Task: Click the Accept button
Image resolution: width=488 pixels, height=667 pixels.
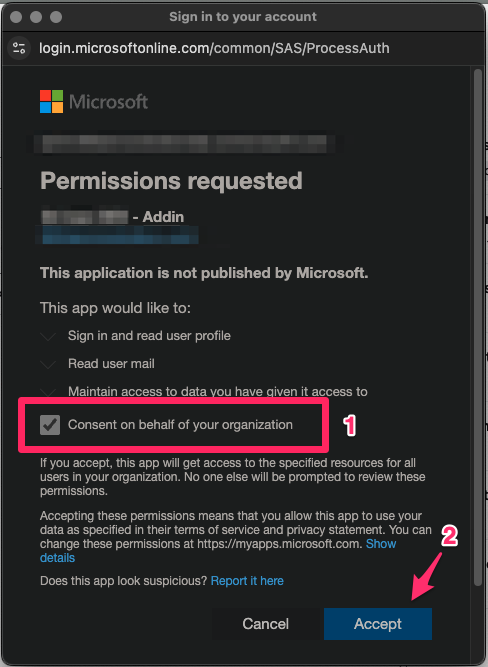Action: click(378, 624)
